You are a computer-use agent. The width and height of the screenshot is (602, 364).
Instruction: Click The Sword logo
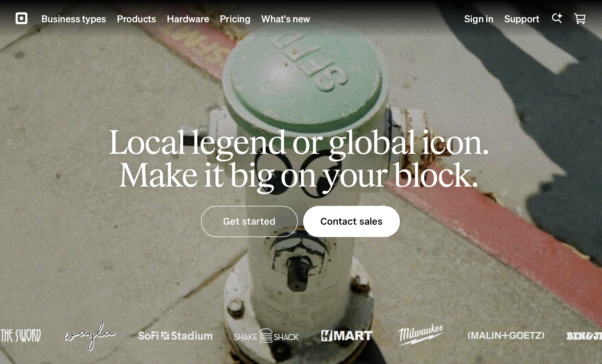coord(20,336)
